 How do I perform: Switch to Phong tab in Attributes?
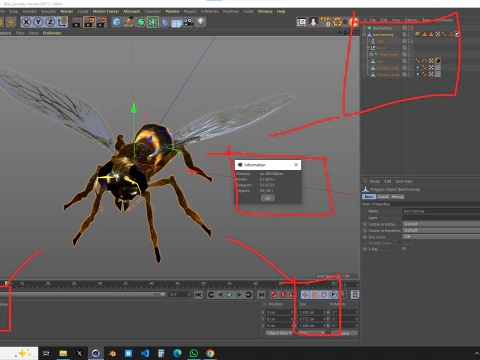397,197
